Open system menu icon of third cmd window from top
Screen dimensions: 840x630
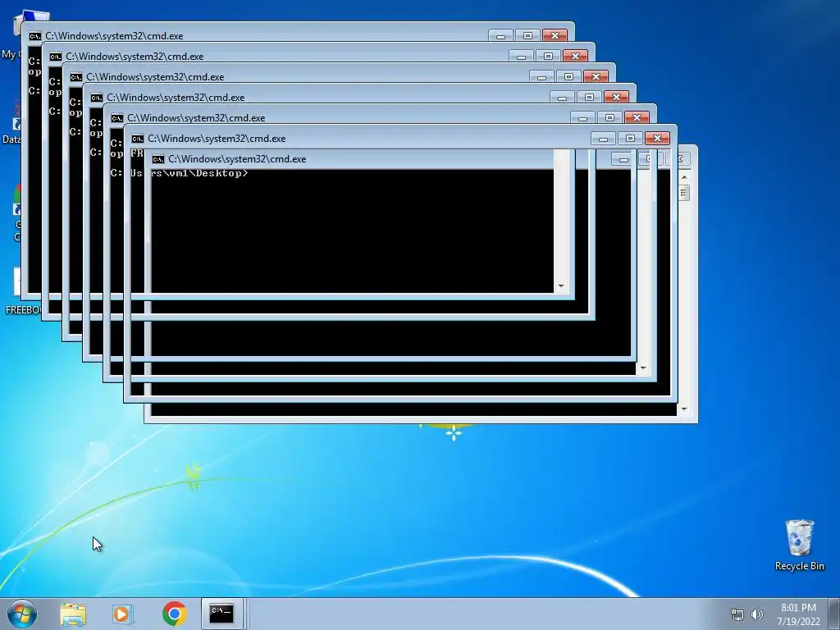point(76,77)
